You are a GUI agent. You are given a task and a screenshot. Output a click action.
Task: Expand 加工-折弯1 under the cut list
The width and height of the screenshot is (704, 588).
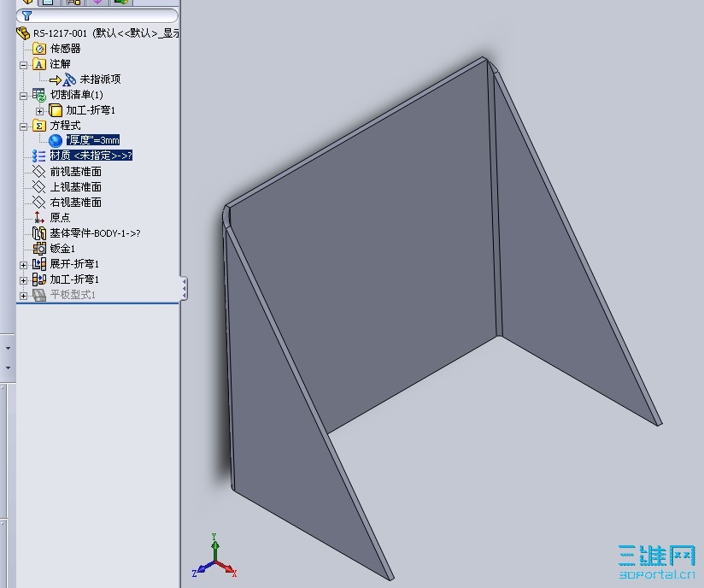(39, 111)
